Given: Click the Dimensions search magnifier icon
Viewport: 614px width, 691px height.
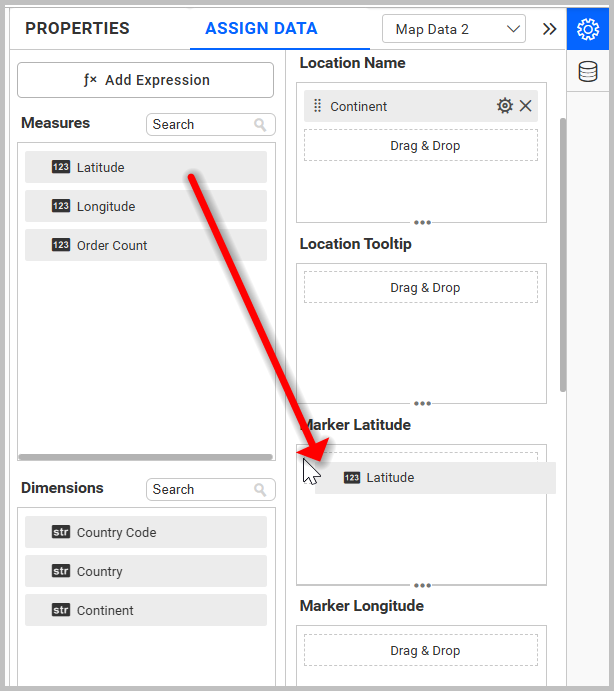Looking at the screenshot, I should (261, 490).
